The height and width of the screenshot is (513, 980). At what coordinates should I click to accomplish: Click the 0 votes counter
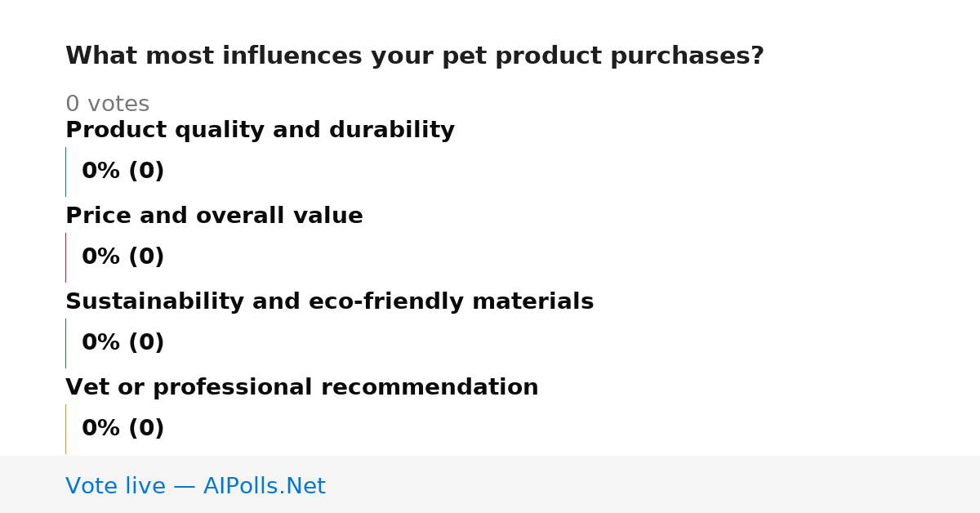(x=107, y=105)
